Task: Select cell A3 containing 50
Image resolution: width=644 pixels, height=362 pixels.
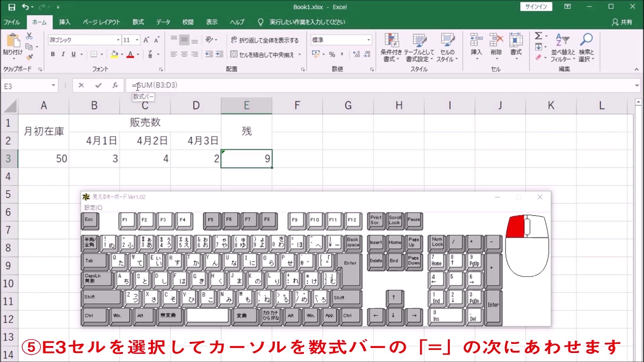Action: click(43, 159)
